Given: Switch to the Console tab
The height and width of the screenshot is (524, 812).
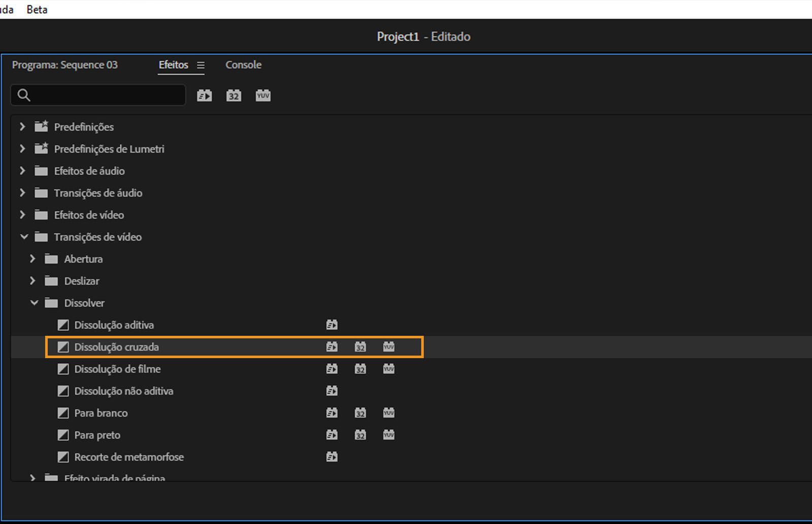Looking at the screenshot, I should click(243, 65).
